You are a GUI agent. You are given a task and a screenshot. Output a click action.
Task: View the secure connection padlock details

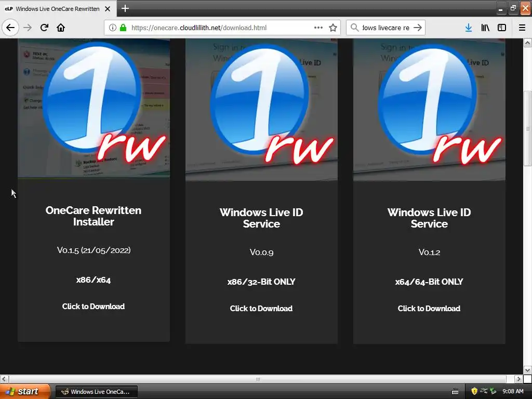[x=123, y=28]
